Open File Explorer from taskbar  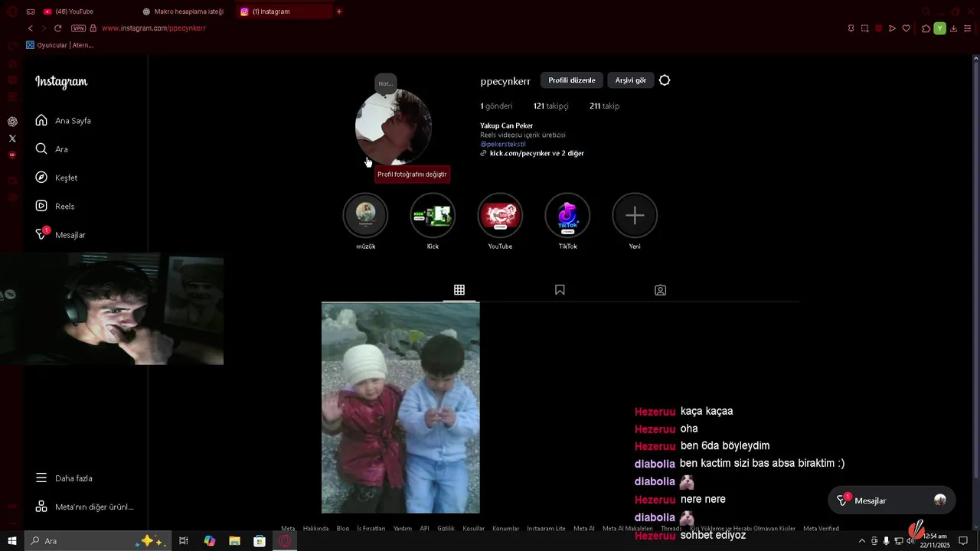point(235,541)
